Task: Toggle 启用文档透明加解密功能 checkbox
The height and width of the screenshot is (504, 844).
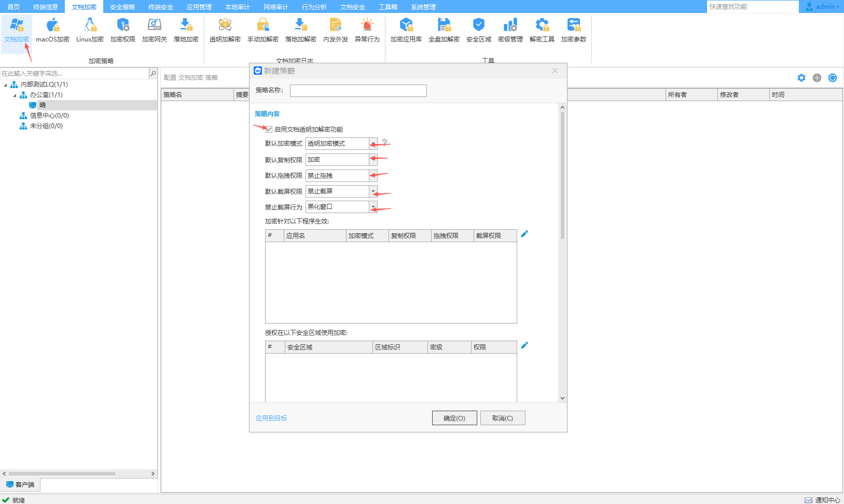Action: [269, 130]
